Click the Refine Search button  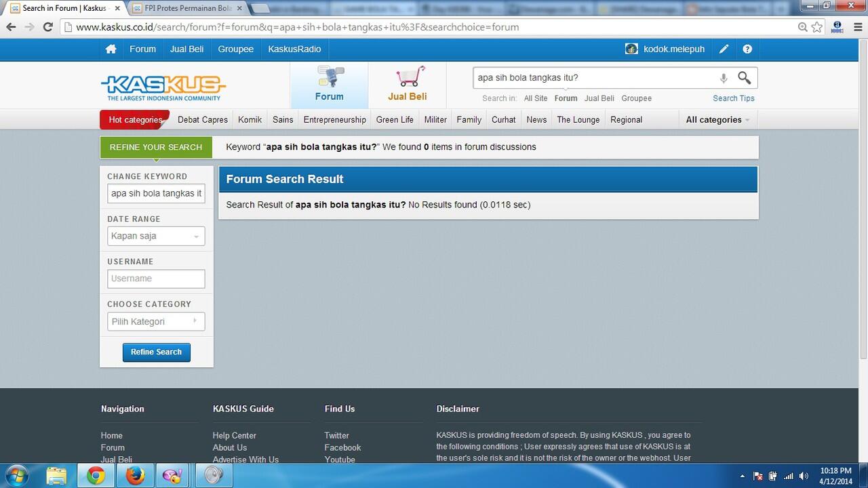click(x=156, y=352)
